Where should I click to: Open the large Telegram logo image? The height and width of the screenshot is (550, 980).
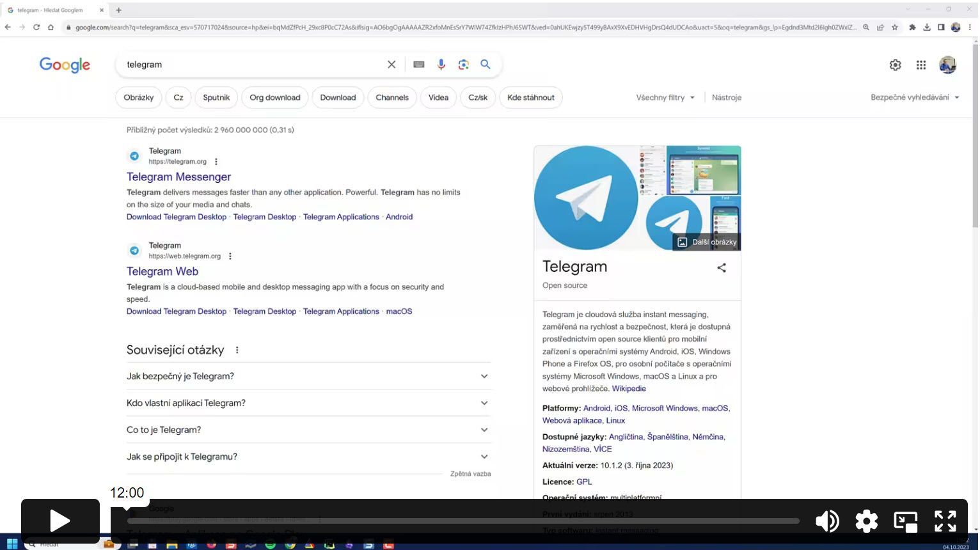click(x=586, y=198)
